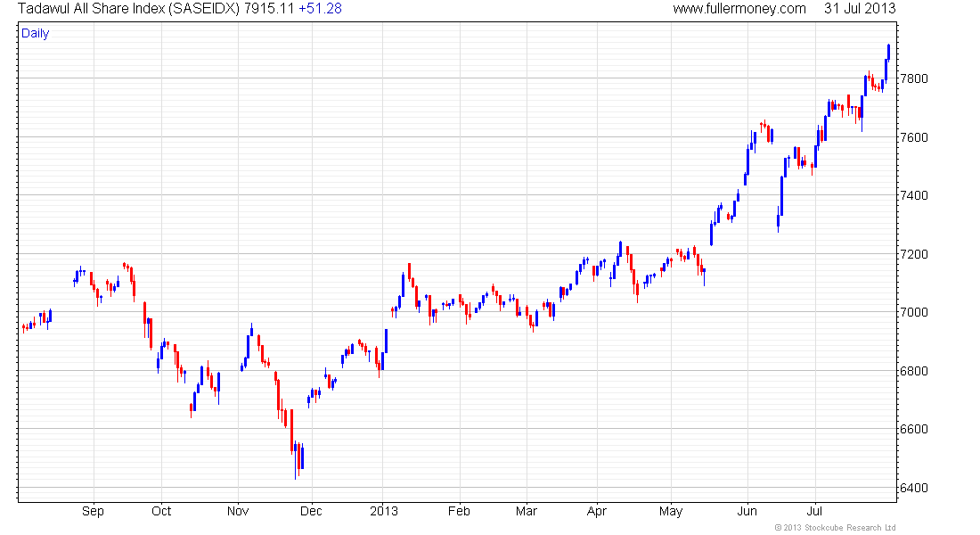Click the Jun month axis label
980x535 pixels.
(747, 511)
